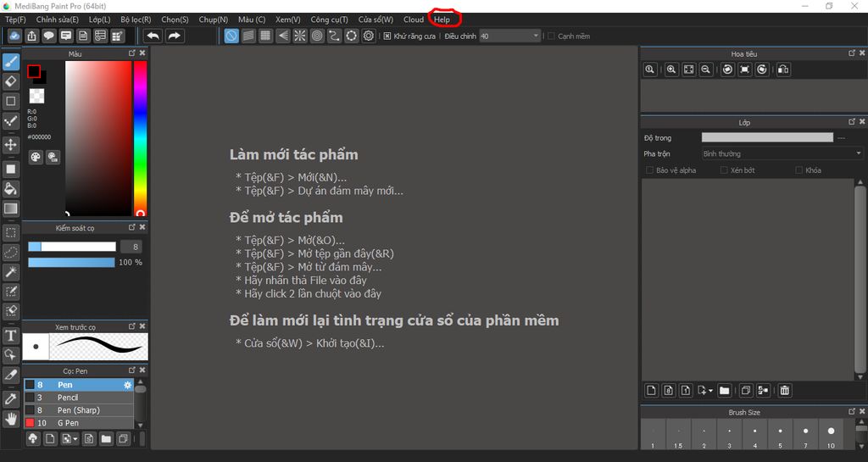868x462 pixels.
Task: Toggle the Khử răng cưa checkbox
Action: coord(387,36)
